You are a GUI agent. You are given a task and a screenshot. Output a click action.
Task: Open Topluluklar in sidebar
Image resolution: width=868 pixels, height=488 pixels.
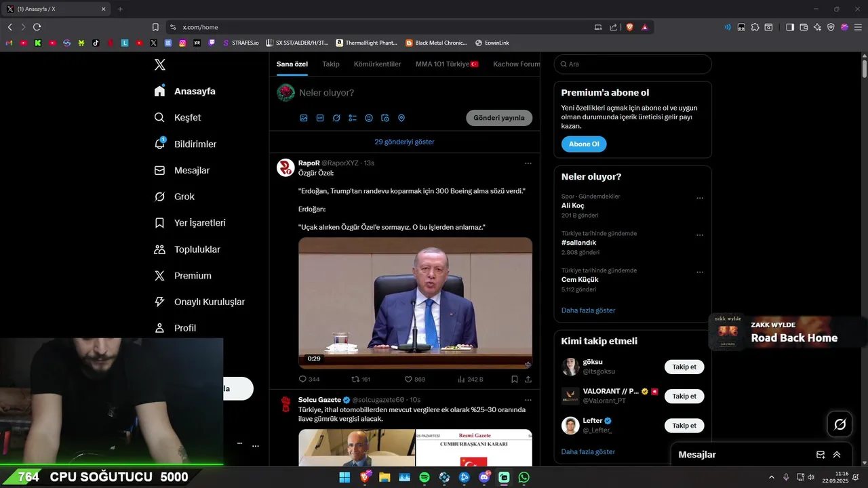187,249
